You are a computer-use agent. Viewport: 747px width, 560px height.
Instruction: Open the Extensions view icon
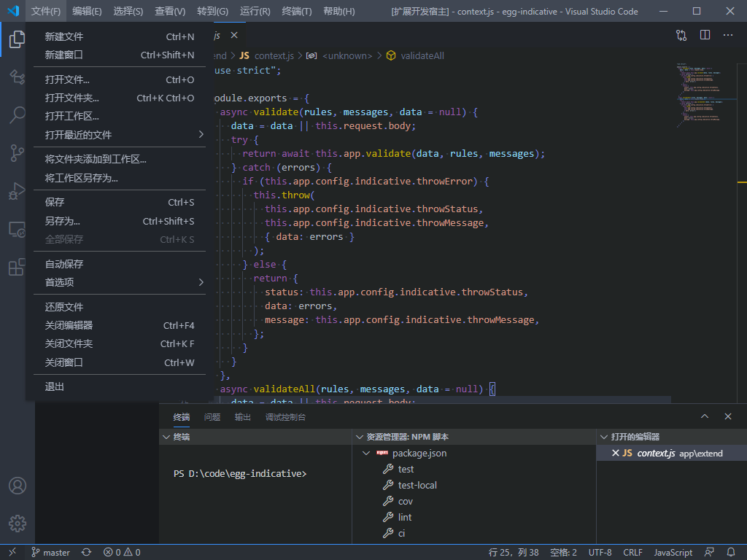click(x=18, y=267)
